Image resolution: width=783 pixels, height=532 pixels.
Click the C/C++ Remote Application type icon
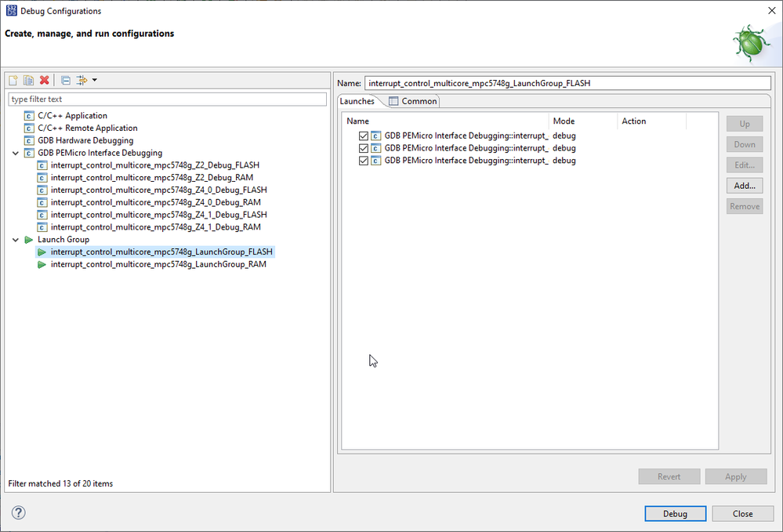pos(29,128)
